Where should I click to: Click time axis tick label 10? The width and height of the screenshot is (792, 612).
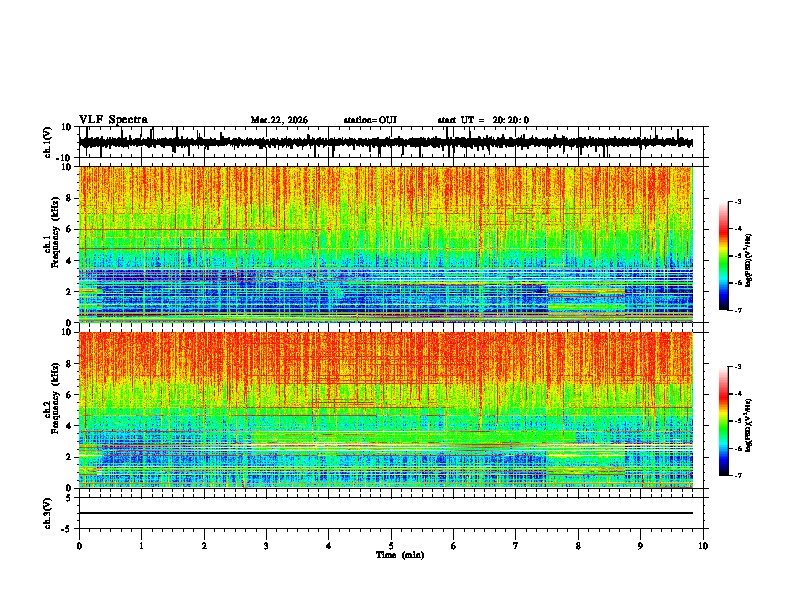(703, 546)
